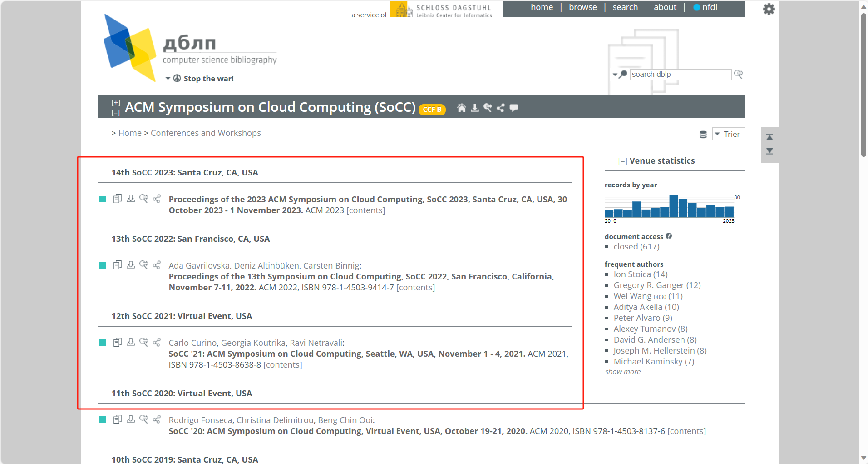Open contents link for SoCC '20
This screenshot has height=464, width=868.
[x=686, y=431]
